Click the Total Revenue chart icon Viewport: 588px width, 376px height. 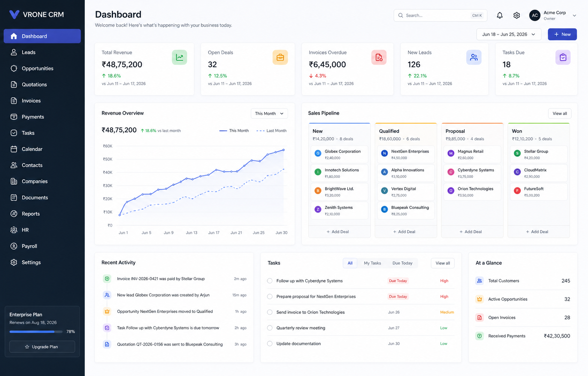click(x=179, y=57)
